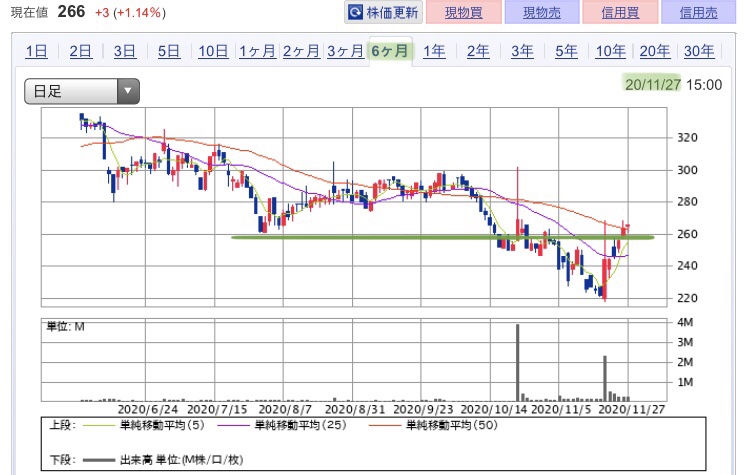Click the 現在値 label
The height and width of the screenshot is (475, 749).
click(30, 12)
